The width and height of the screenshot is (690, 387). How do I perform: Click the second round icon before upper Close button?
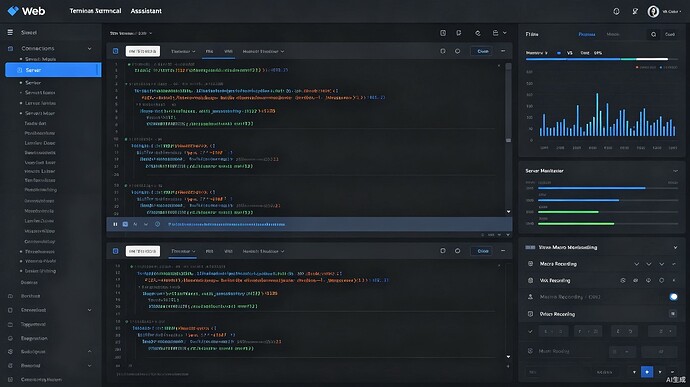(457, 51)
